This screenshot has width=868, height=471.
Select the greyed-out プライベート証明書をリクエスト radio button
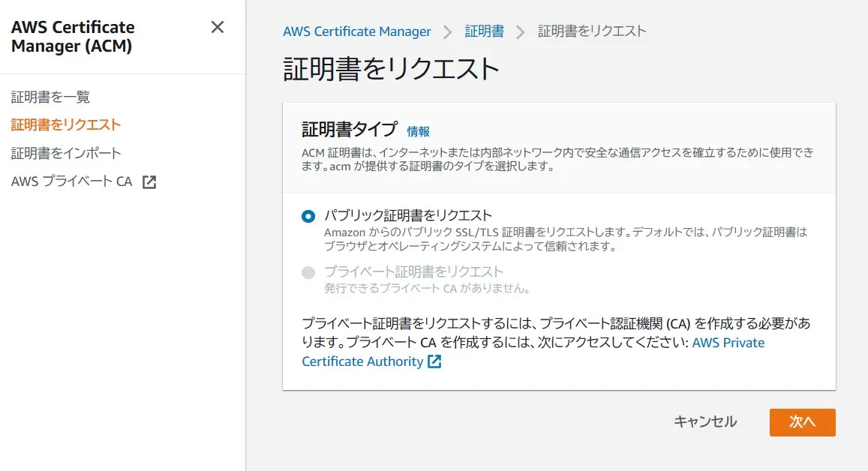tap(308, 273)
